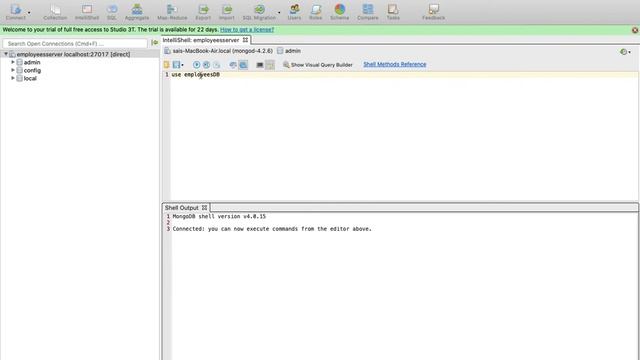Select the local database in the tree

(x=30, y=78)
